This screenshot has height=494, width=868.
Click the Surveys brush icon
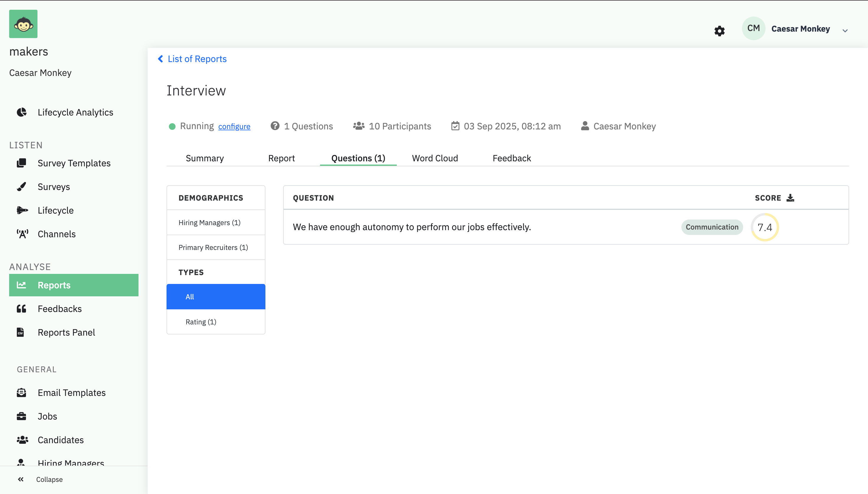click(x=22, y=187)
